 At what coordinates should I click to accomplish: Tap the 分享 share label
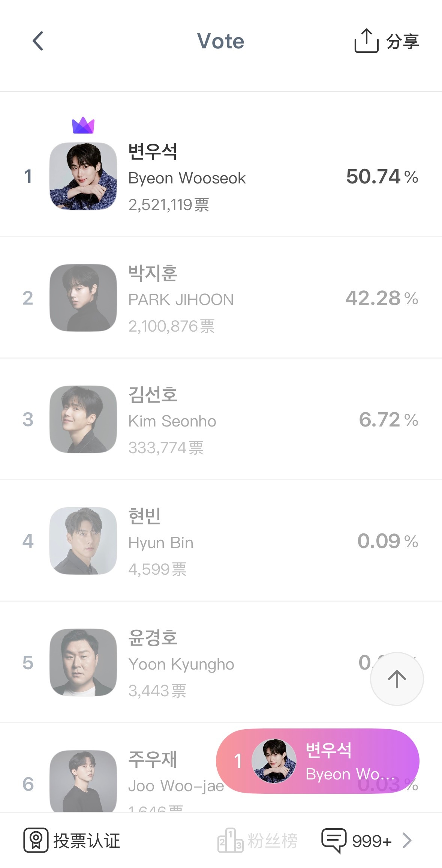(403, 41)
